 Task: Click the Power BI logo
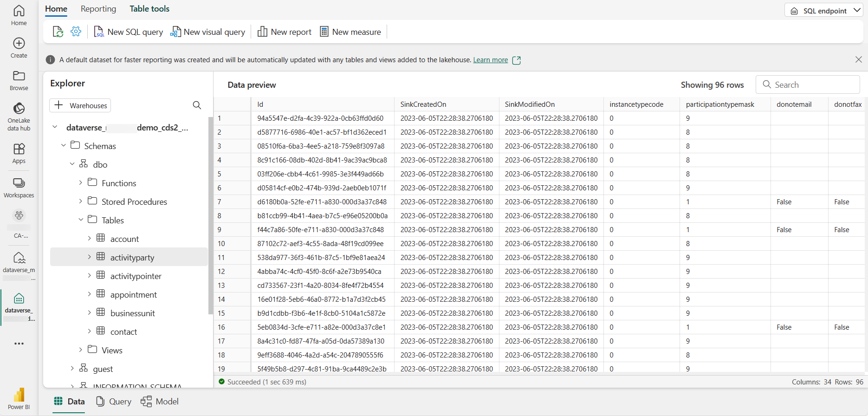[19, 395]
